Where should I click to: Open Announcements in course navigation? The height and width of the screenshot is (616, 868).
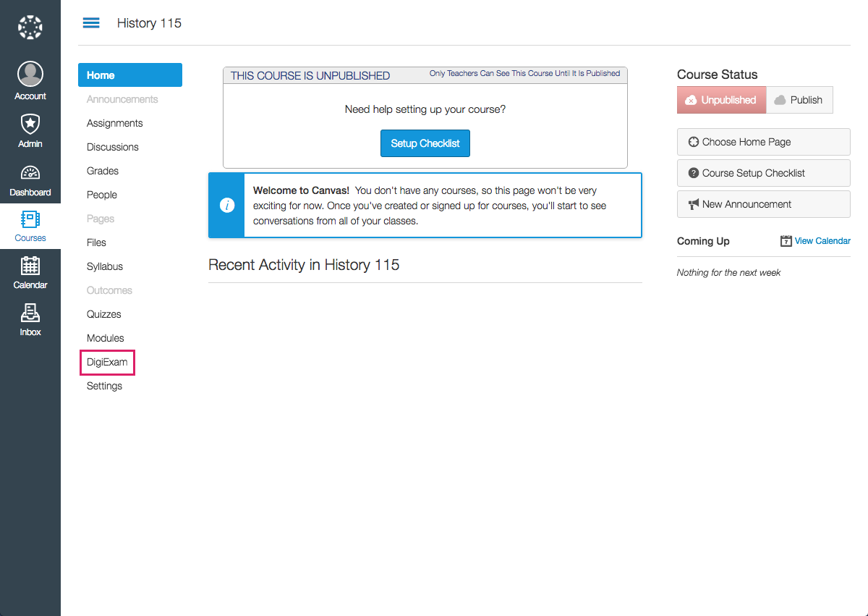(x=122, y=99)
